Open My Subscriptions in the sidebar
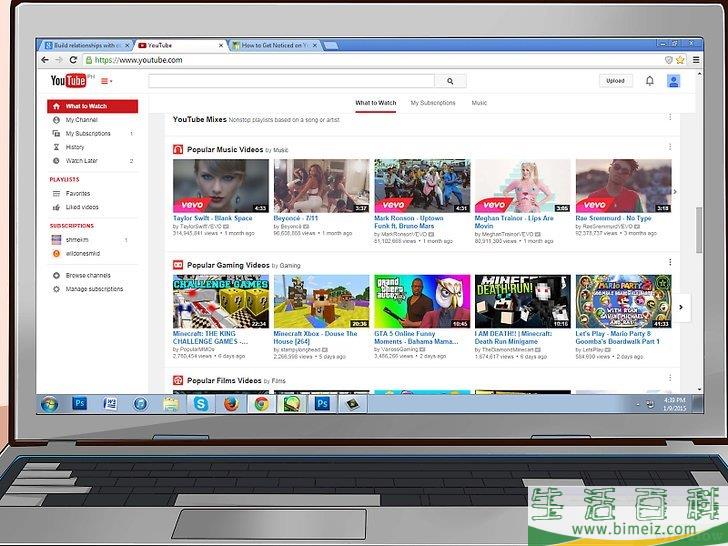Viewport: 728px width, 546px height. click(x=88, y=134)
